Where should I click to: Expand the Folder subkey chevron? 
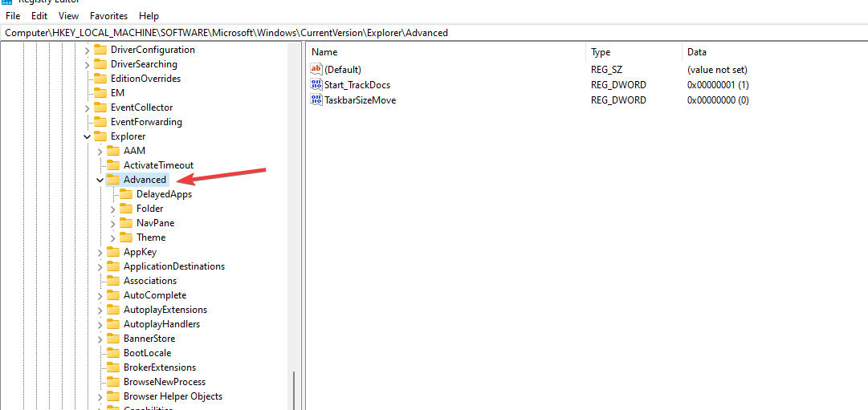click(112, 209)
